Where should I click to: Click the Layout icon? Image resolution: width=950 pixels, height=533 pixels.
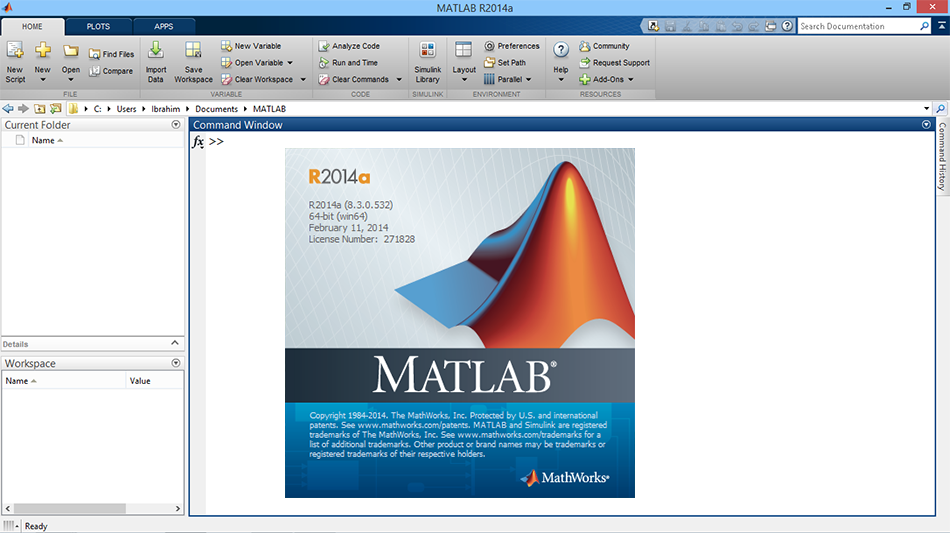click(463, 50)
